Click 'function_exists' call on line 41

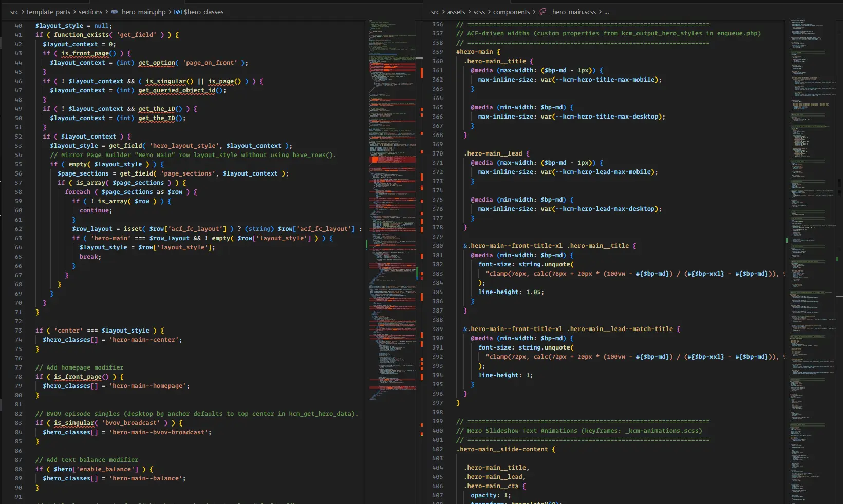pos(81,35)
